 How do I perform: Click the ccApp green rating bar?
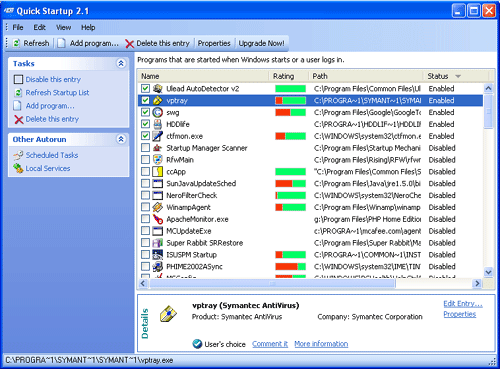[290, 172]
